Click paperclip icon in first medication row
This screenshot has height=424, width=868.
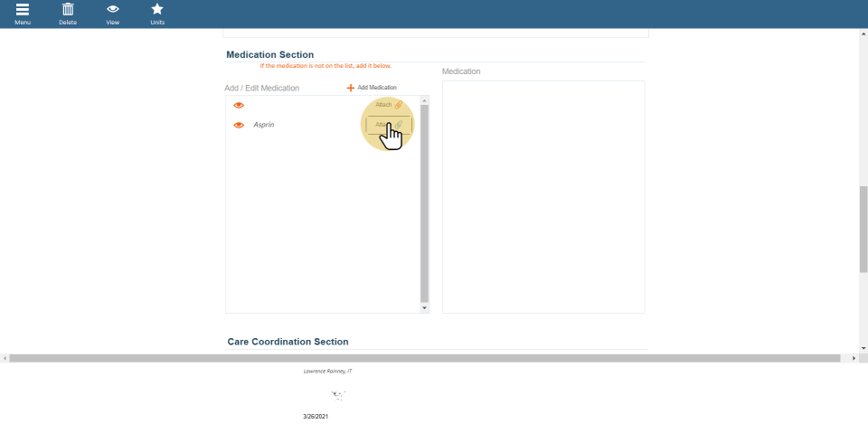[399, 105]
